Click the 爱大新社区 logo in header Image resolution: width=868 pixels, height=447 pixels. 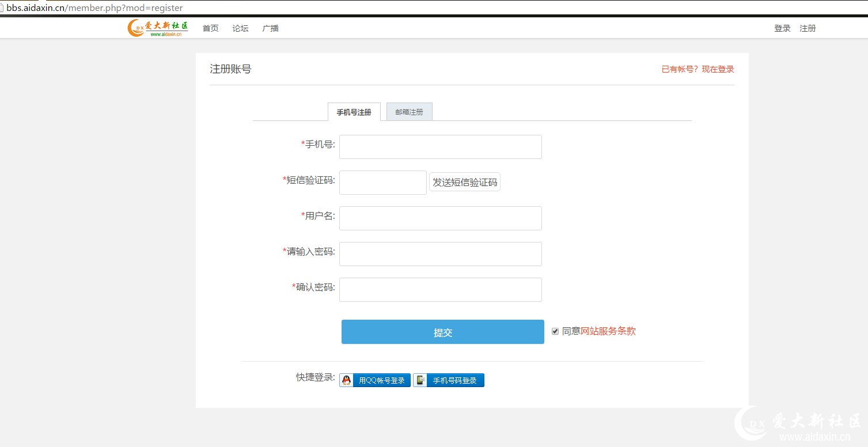(x=158, y=28)
